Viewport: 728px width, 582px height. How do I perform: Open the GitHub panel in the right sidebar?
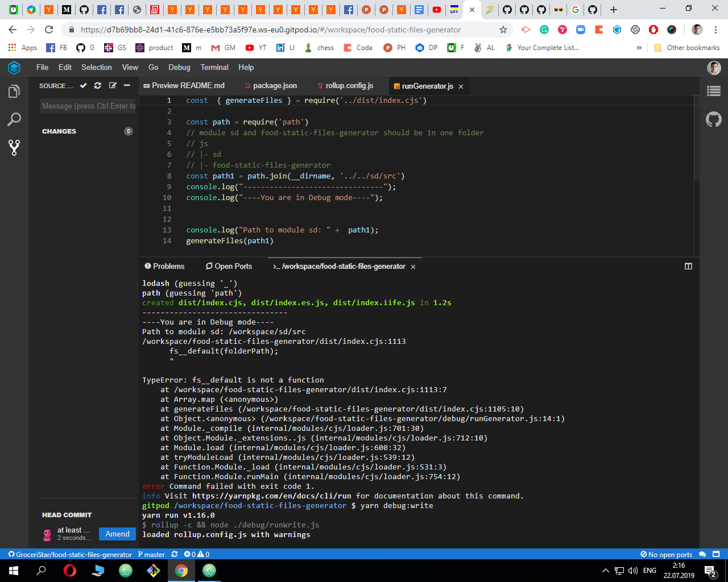pos(713,119)
